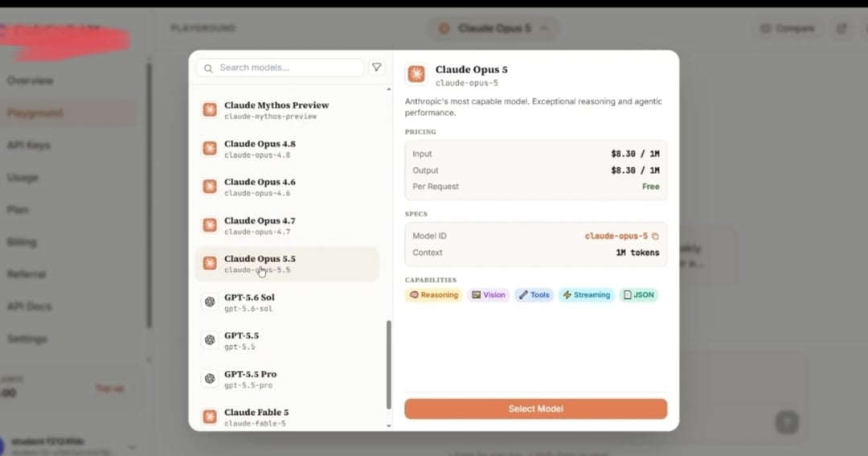Click the Top up link in sidebar
The height and width of the screenshot is (456, 868).
pyautogui.click(x=109, y=388)
